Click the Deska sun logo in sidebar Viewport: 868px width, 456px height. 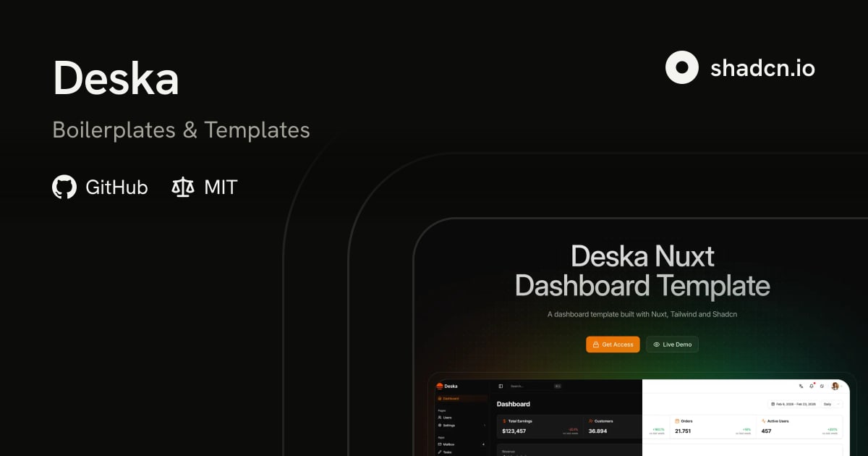pyautogui.click(x=439, y=386)
